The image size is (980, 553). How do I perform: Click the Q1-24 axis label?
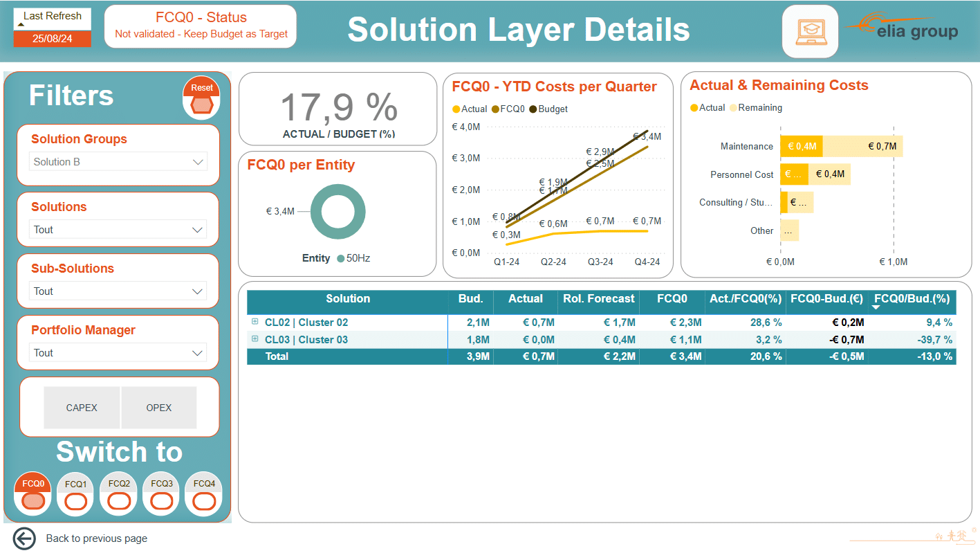506,262
